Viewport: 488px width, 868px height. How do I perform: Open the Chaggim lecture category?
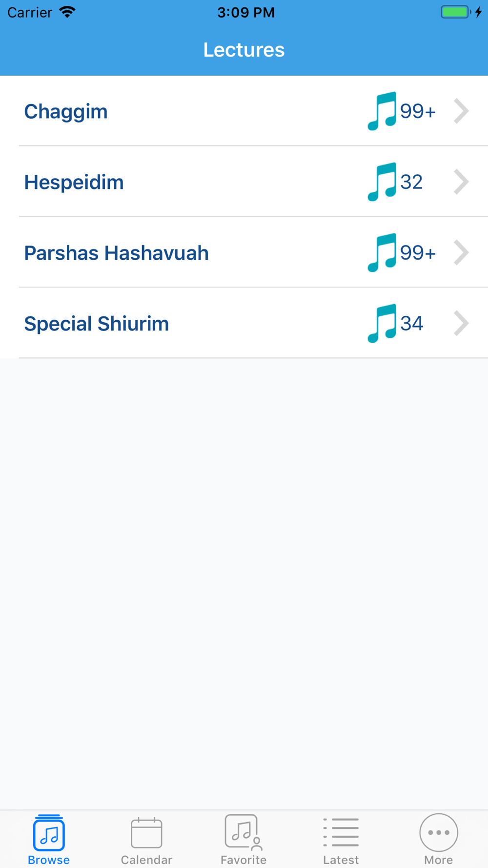tap(66, 112)
